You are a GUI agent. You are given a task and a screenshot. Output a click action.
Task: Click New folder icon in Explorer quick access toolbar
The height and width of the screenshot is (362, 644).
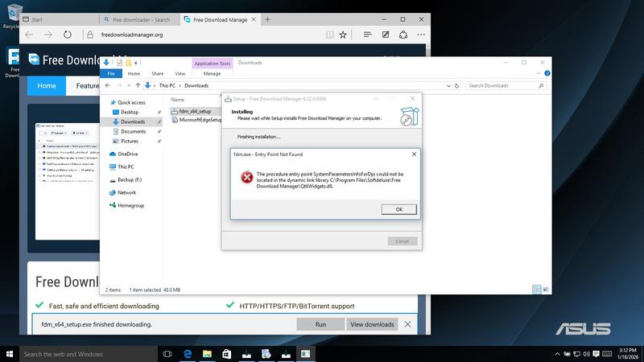[x=128, y=63]
